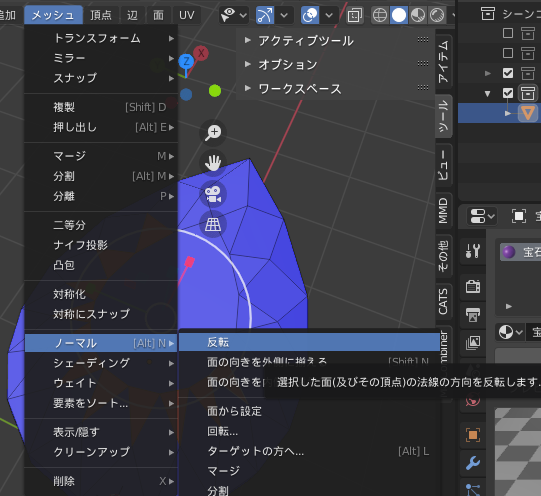Click the blue Z axis gizmo
Image resolution: width=541 pixels, height=496 pixels.
[x=186, y=61]
